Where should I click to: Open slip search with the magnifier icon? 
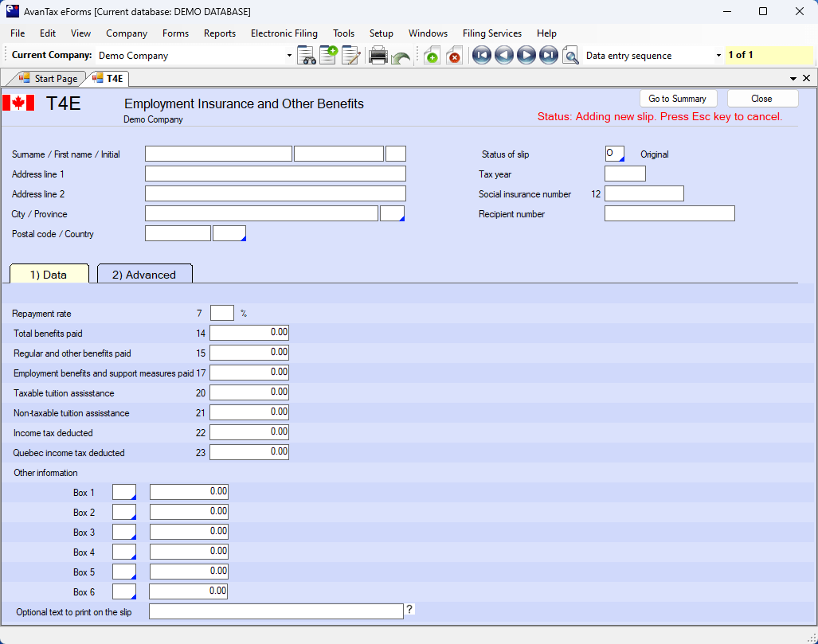[x=570, y=56]
